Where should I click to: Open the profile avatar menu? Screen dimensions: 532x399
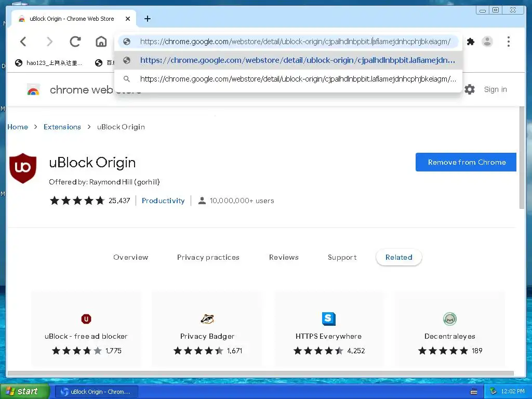487,42
